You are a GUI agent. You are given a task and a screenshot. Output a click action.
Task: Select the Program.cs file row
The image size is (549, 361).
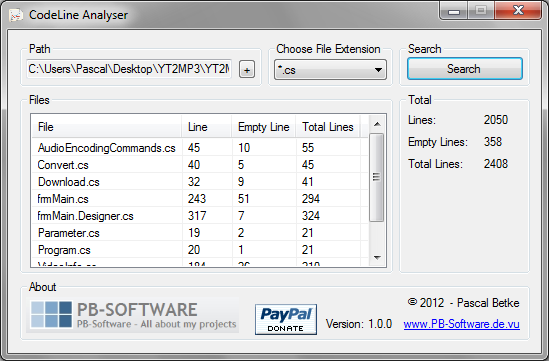[200, 250]
